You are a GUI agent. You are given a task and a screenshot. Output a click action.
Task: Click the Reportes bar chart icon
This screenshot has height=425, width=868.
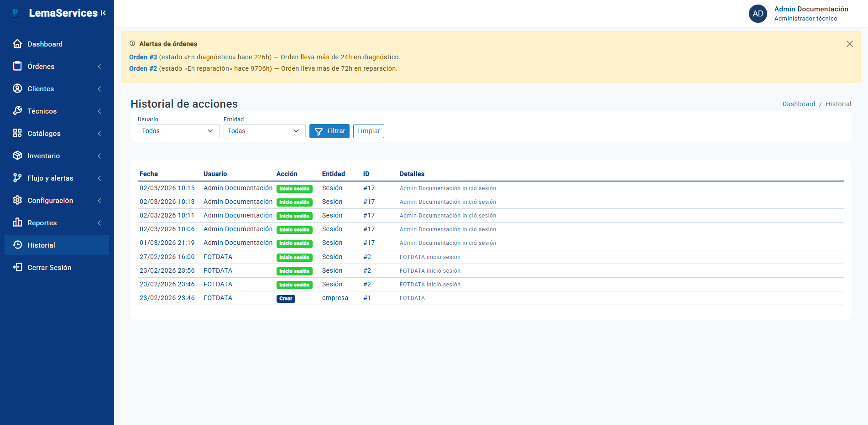click(17, 223)
